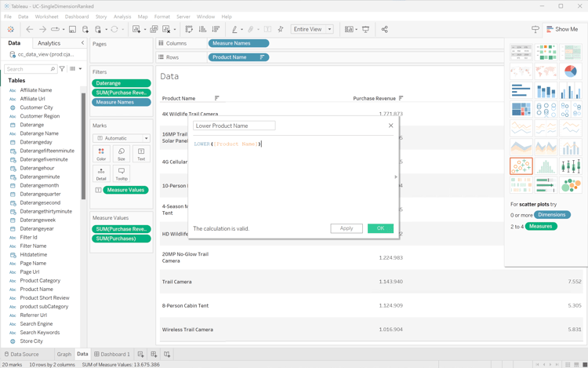Image resolution: width=588 pixels, height=368 pixels.
Task: Open the Size marks card
Action: tap(122, 154)
